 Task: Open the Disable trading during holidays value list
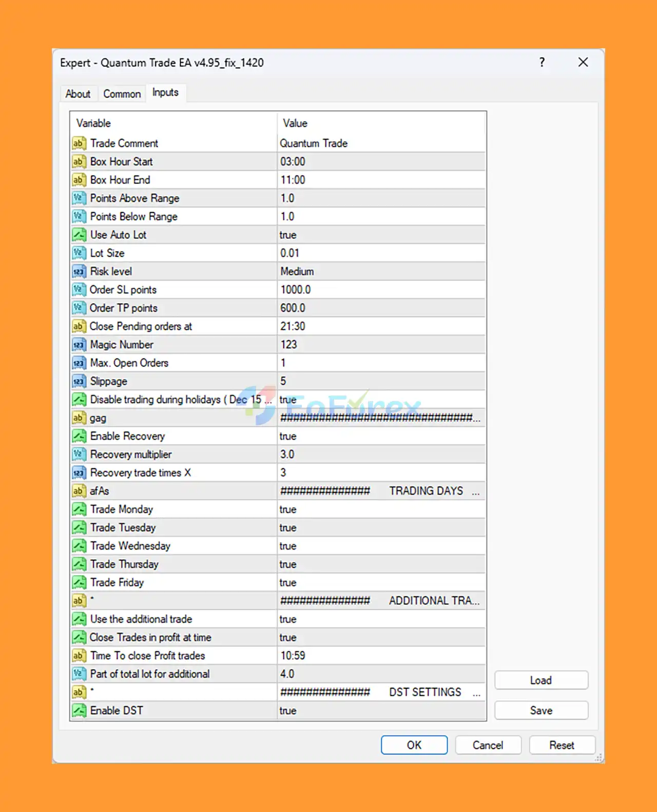click(x=381, y=400)
